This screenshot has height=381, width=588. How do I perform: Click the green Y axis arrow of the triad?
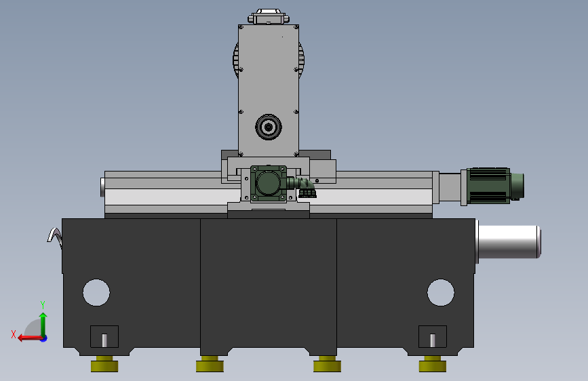(x=43, y=325)
